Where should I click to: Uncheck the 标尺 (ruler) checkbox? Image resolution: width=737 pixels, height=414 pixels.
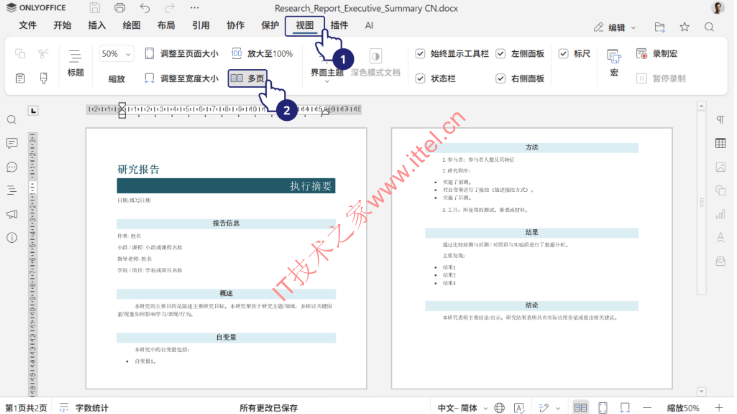click(564, 54)
